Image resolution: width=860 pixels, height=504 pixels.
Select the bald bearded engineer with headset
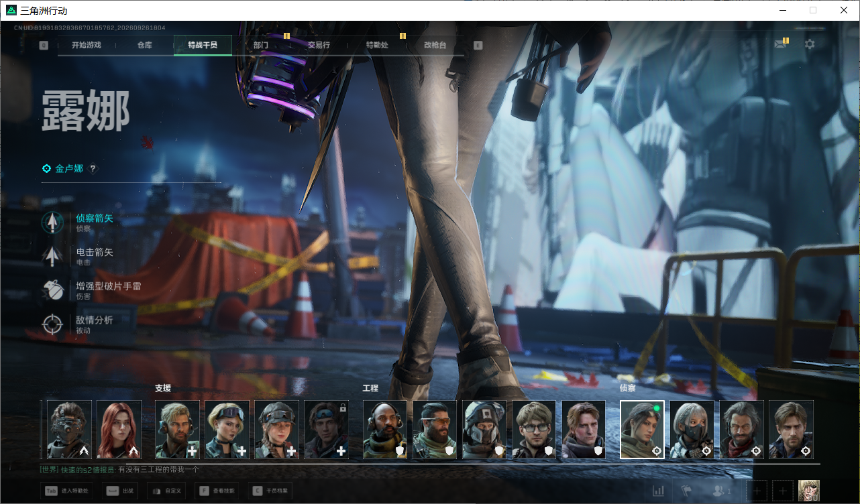(x=385, y=430)
